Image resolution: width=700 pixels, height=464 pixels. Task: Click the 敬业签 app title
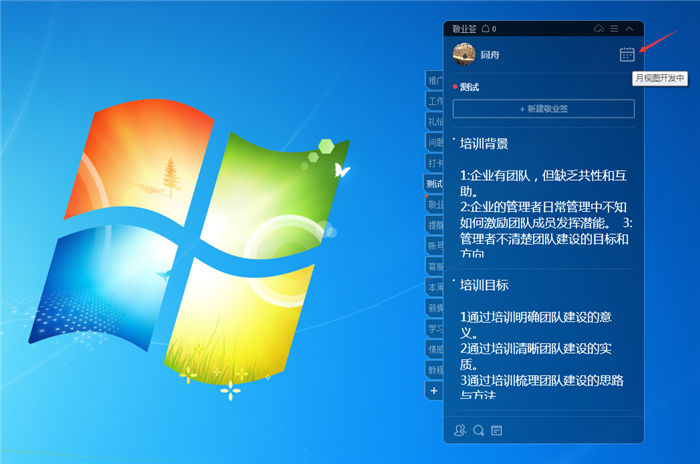pyautogui.click(x=464, y=29)
